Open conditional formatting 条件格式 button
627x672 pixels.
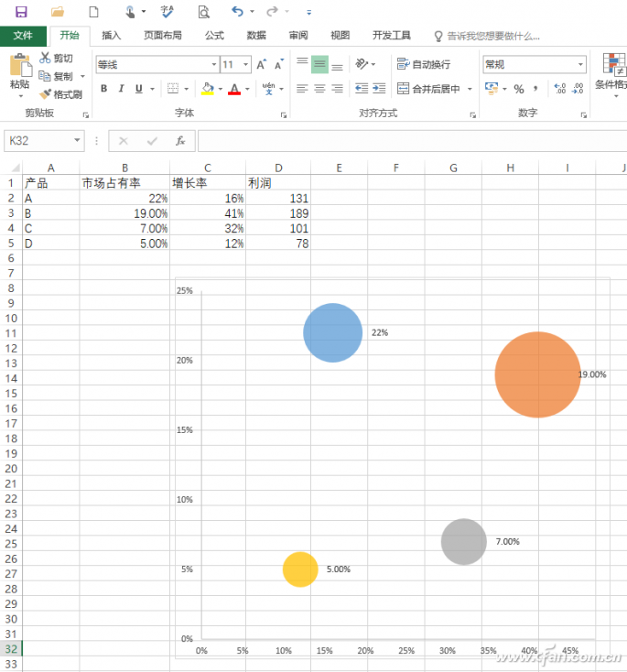point(613,74)
